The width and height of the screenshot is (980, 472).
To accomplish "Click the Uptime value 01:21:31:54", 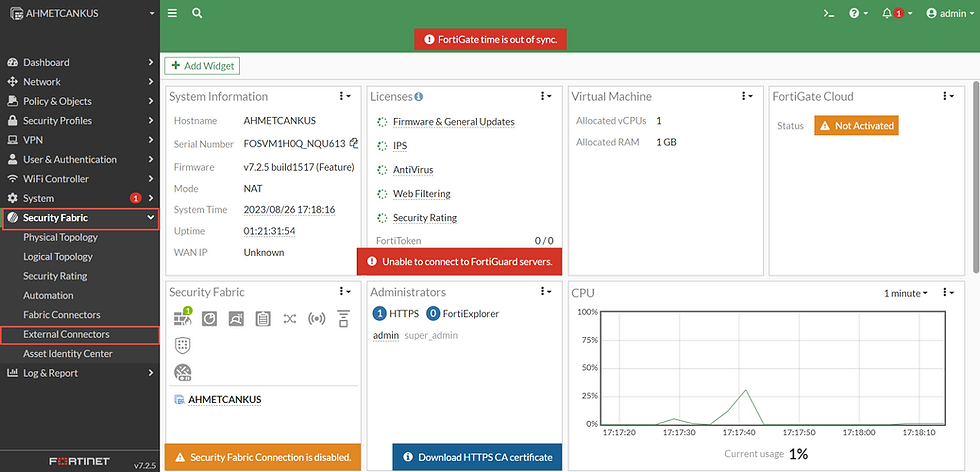I will pyautogui.click(x=269, y=231).
